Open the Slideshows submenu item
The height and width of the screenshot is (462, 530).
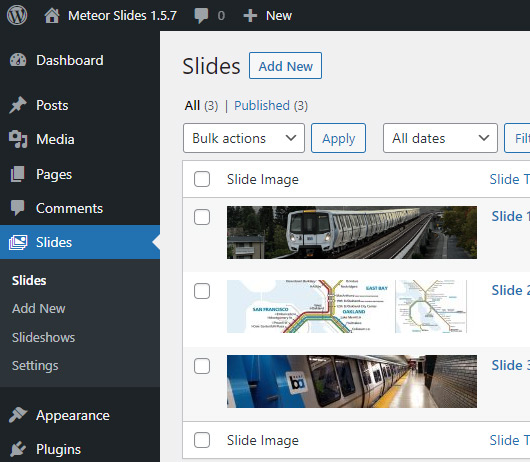tap(44, 337)
